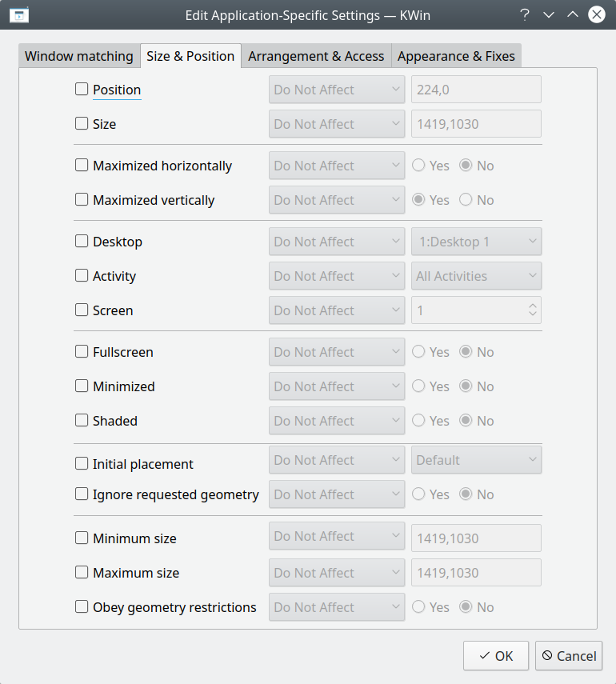
Task: Open the All Activities dropdown
Action: pyautogui.click(x=476, y=275)
